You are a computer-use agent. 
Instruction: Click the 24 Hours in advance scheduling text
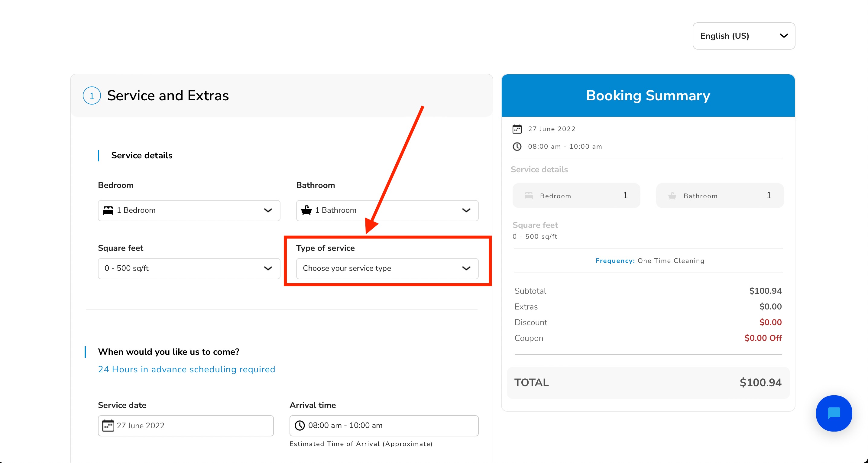pyautogui.click(x=187, y=369)
